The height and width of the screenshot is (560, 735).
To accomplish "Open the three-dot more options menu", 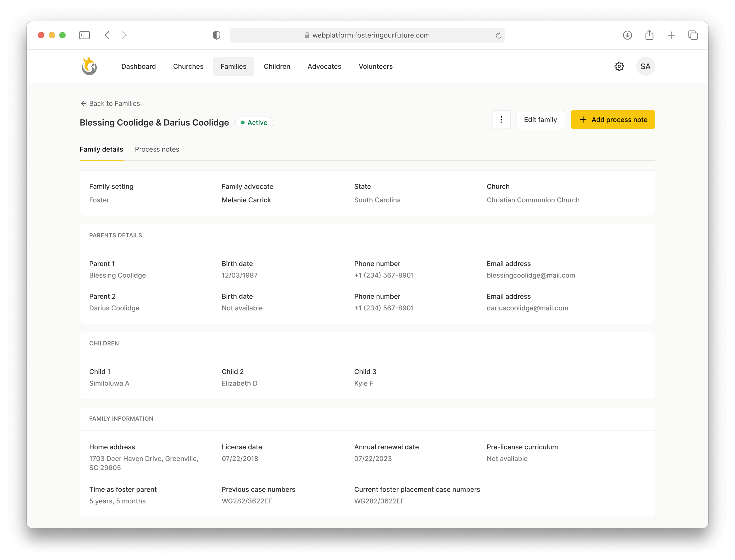I will [x=501, y=120].
